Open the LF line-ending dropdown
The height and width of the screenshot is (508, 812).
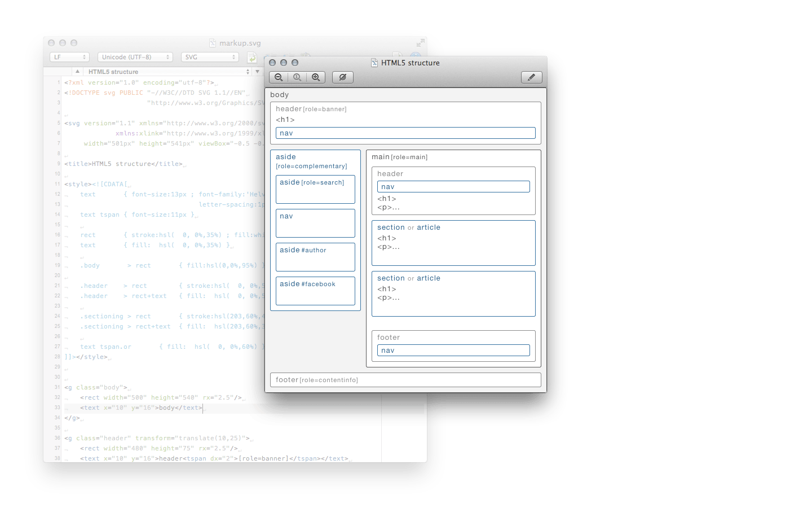click(69, 57)
